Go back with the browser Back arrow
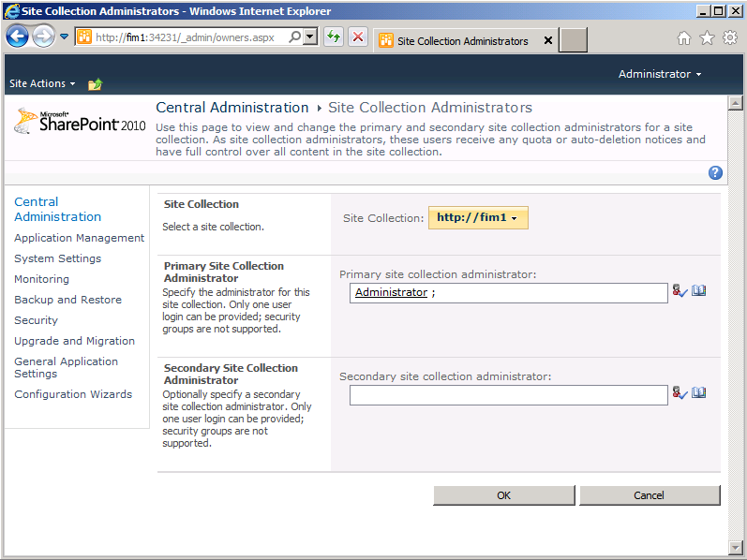Viewport: 747px width, 560px height. pyautogui.click(x=17, y=37)
